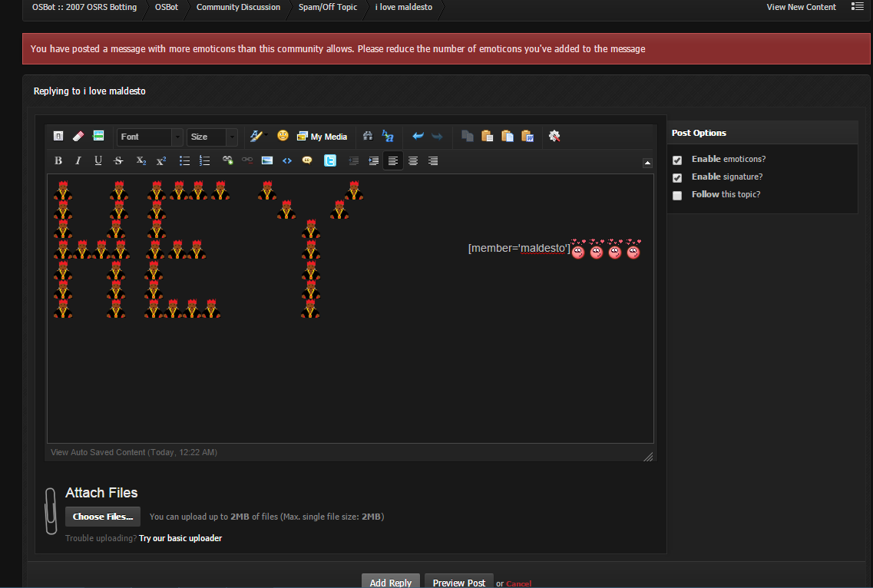Click paste from Word icon

527,136
